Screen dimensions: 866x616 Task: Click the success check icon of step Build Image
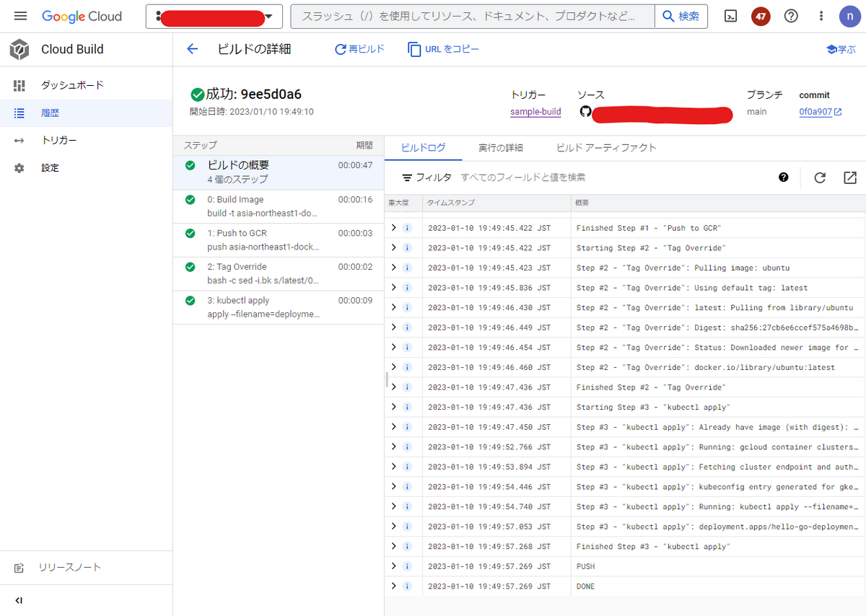191,200
